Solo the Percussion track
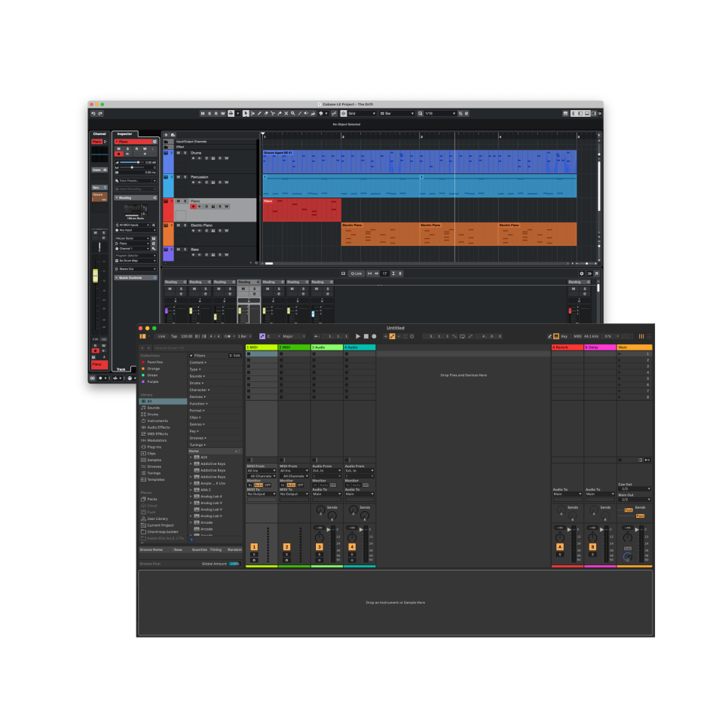Viewport: 728px width, 728px height. pos(185,177)
